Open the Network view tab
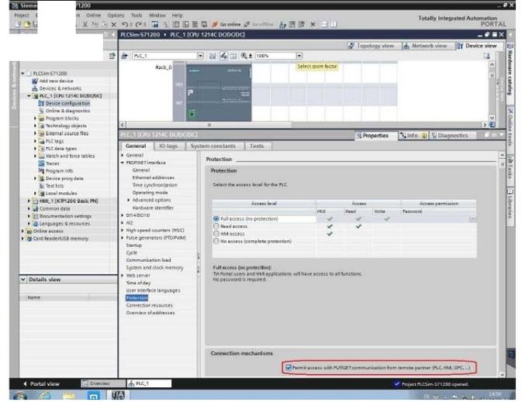Viewport: 532px width, 402px height. (426, 46)
